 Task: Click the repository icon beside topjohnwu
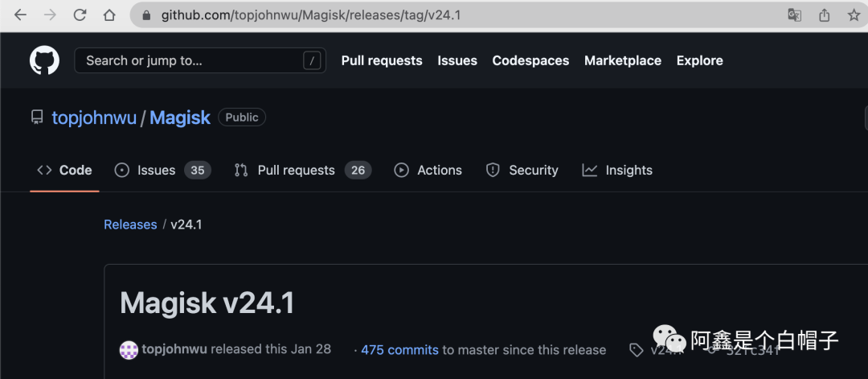[x=37, y=117]
